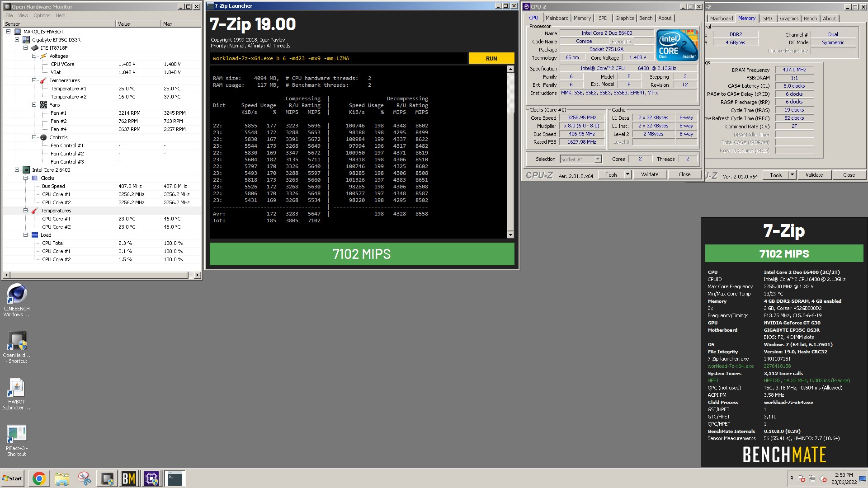Click the 7102 MIPS green result bar
The image size is (868, 488).
click(x=362, y=254)
